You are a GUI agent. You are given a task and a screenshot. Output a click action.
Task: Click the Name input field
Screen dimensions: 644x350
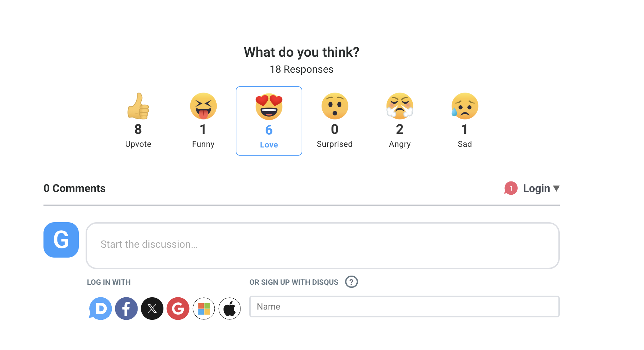pos(404,306)
